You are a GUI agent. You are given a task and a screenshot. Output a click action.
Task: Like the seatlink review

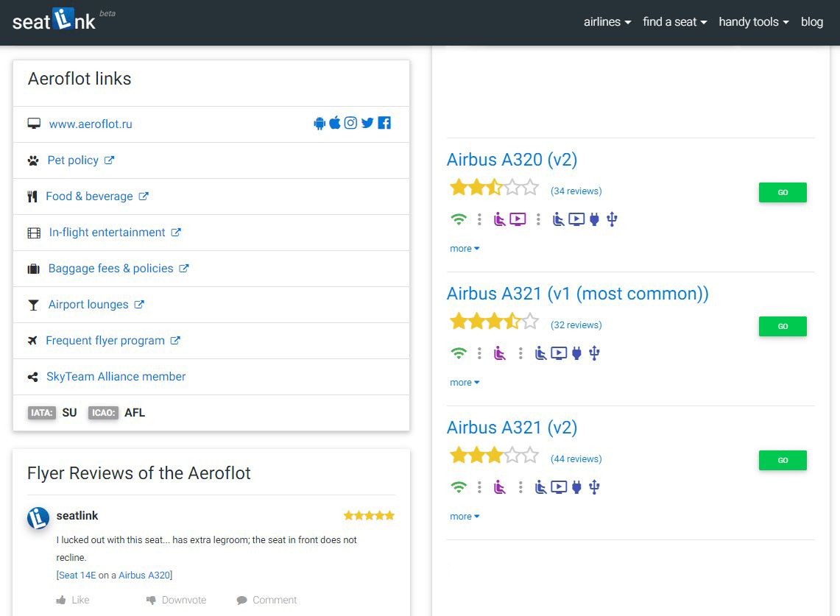click(73, 600)
